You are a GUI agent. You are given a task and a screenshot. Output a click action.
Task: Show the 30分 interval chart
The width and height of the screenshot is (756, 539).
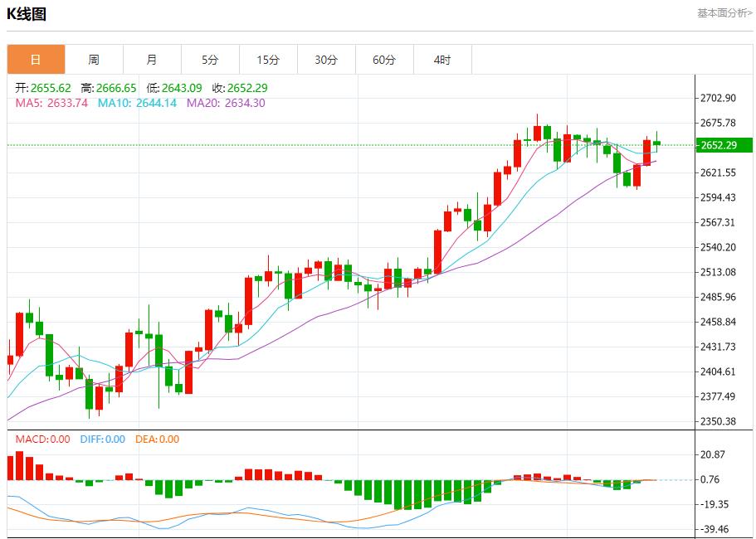click(x=326, y=60)
